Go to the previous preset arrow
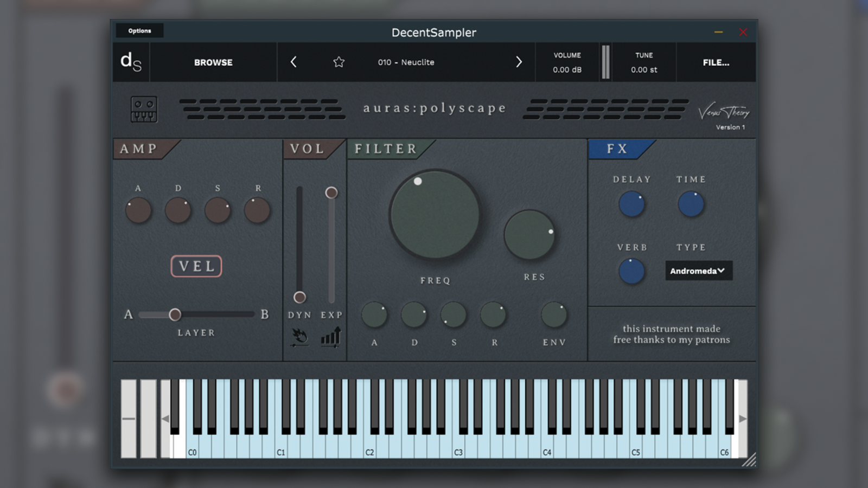Viewport: 868px width, 488px height. [293, 62]
